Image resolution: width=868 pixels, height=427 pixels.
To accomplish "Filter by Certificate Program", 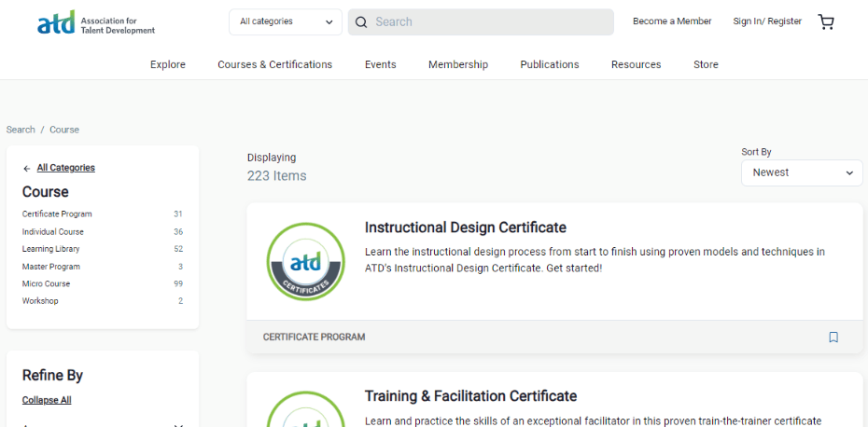I will (57, 214).
